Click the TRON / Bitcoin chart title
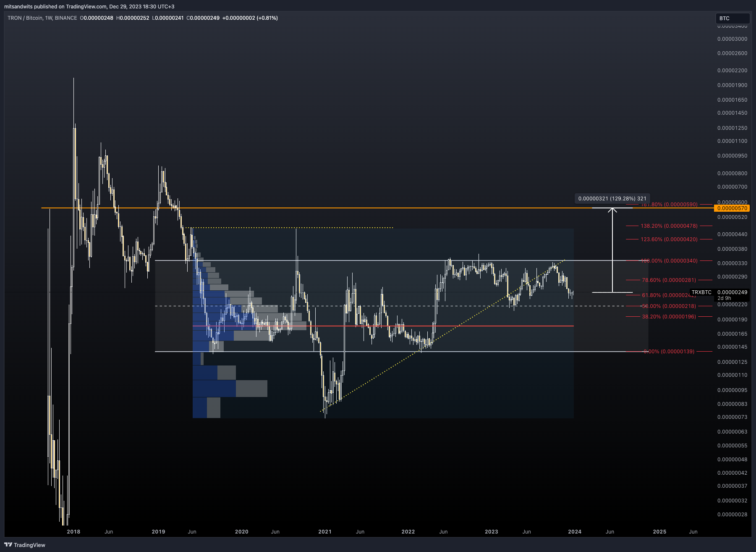The image size is (756, 552). click(42, 18)
